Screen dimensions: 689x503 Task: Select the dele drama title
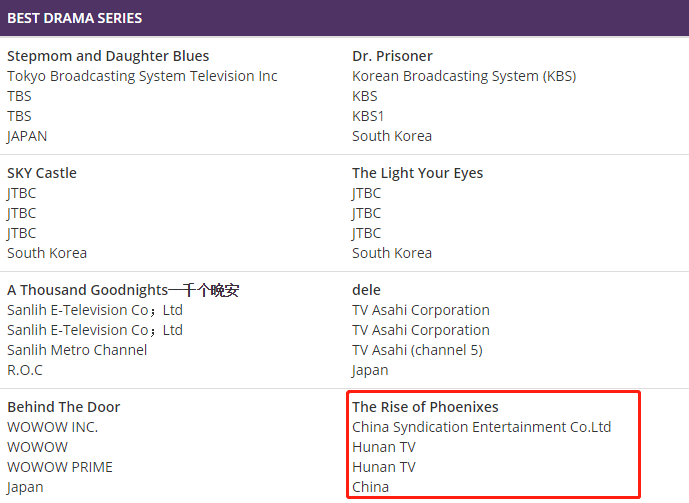coord(366,290)
